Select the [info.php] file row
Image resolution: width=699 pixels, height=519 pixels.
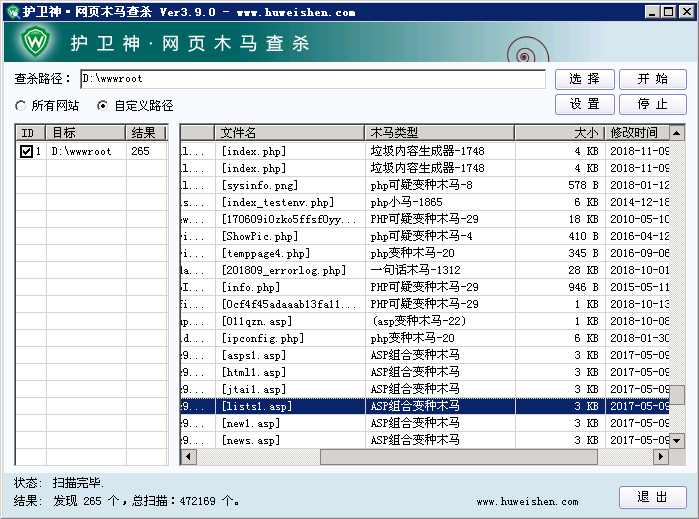coord(425,287)
